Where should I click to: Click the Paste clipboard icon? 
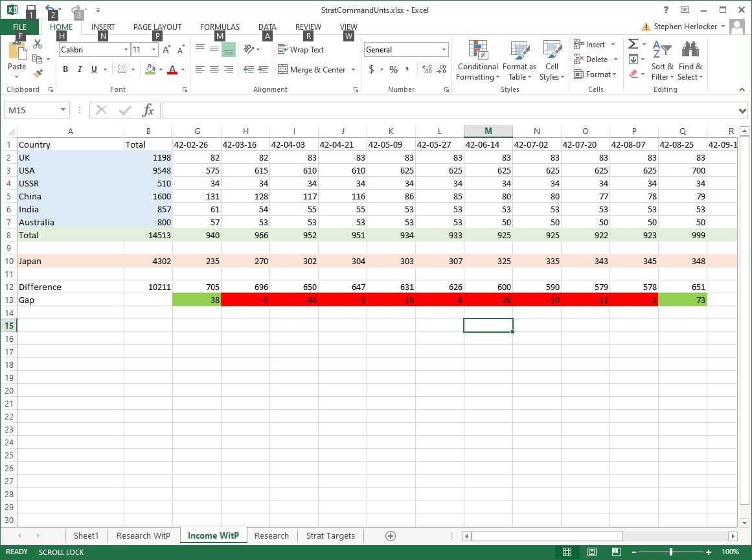[x=17, y=52]
